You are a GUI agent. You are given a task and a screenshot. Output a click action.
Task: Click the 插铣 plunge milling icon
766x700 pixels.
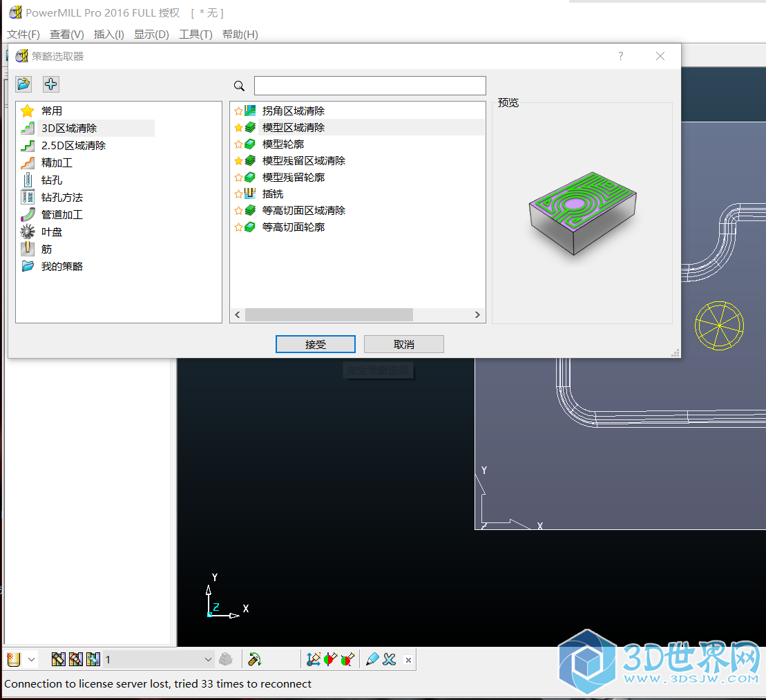pyautogui.click(x=250, y=193)
